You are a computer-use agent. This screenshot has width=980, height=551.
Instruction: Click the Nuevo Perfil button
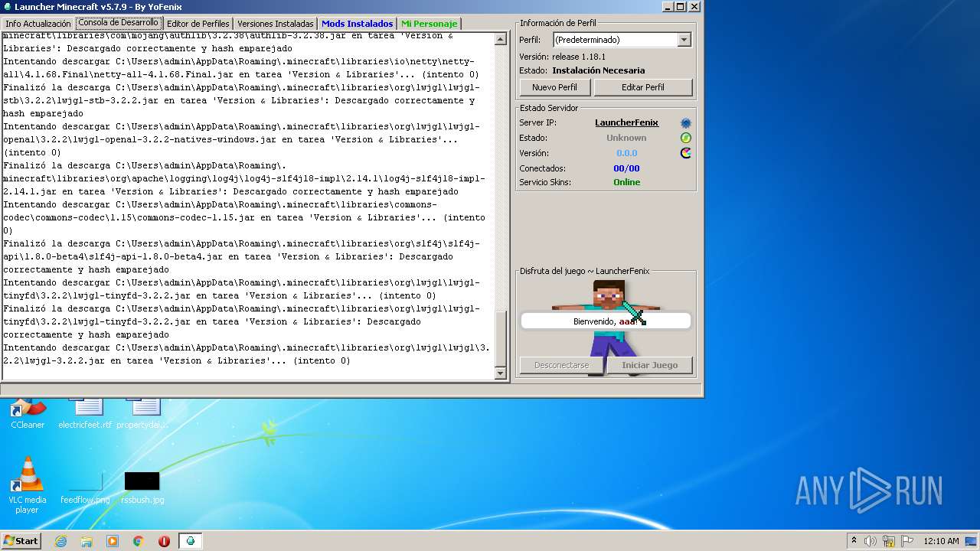(x=555, y=87)
